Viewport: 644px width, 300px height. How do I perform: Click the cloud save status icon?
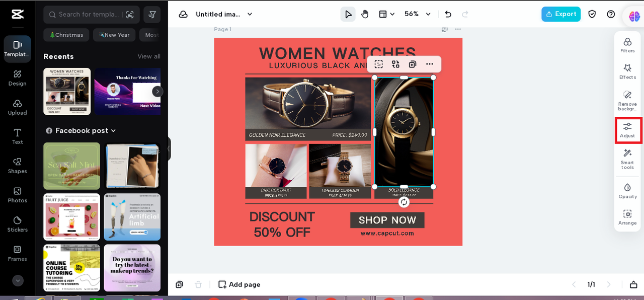pyautogui.click(x=183, y=14)
